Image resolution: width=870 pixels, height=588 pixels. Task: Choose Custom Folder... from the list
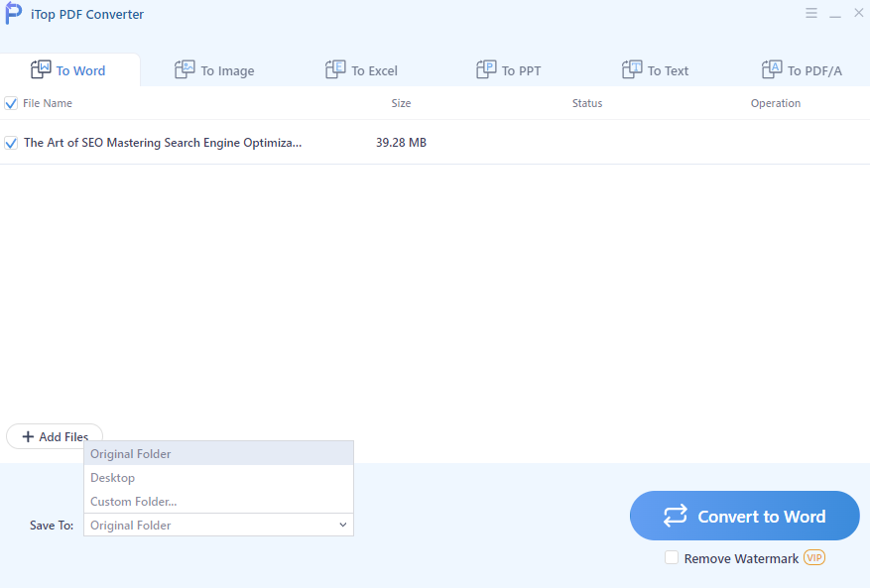coord(218,502)
